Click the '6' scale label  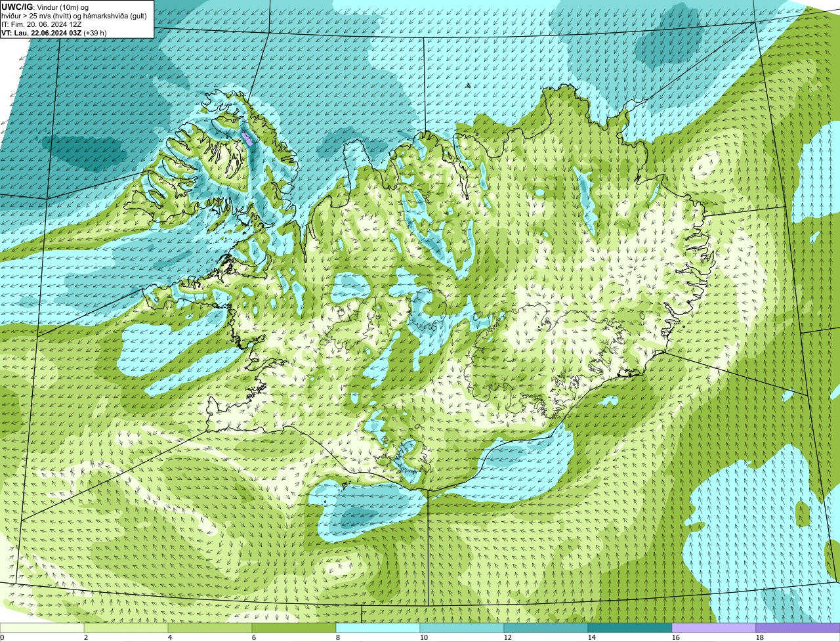254,637
